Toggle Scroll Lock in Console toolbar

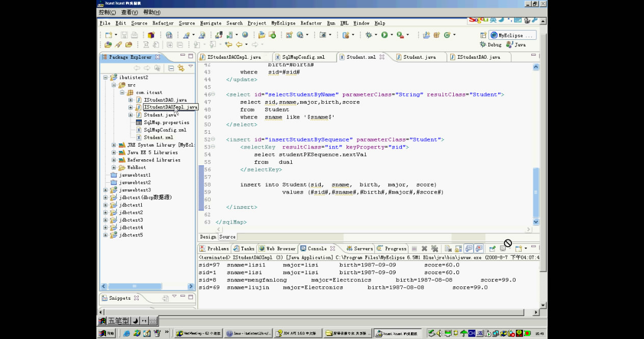tap(458, 249)
